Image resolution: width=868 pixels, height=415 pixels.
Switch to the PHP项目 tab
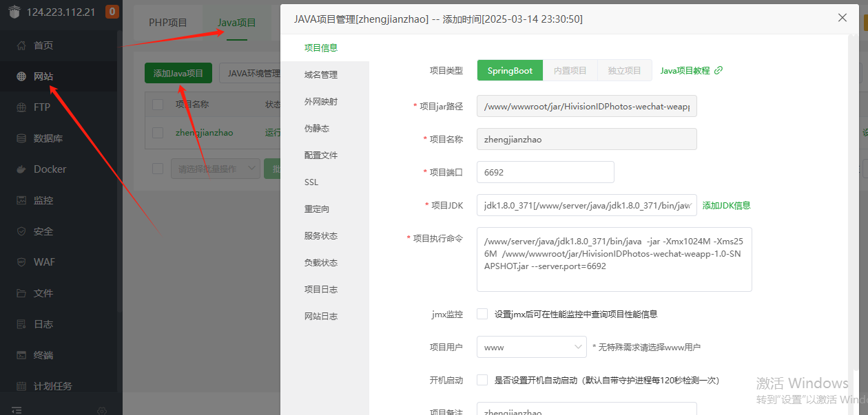click(168, 23)
